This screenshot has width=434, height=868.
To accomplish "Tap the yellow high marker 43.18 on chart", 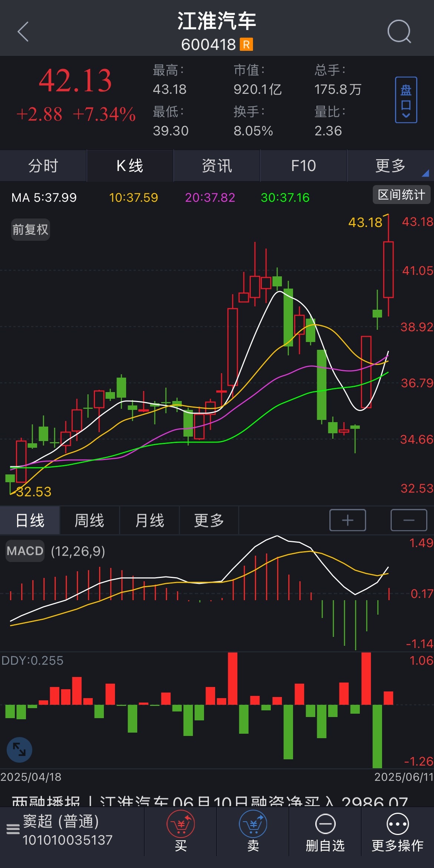I will point(365,222).
